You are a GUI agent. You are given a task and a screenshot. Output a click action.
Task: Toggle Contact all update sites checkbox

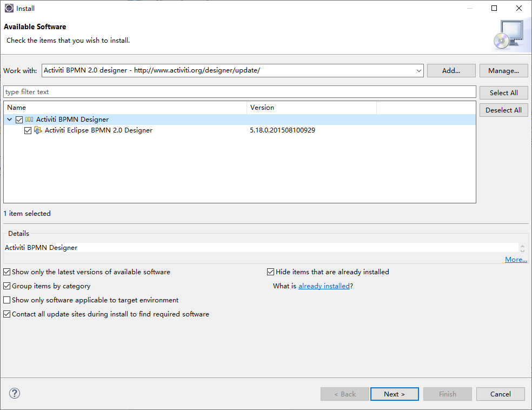[x=7, y=314]
